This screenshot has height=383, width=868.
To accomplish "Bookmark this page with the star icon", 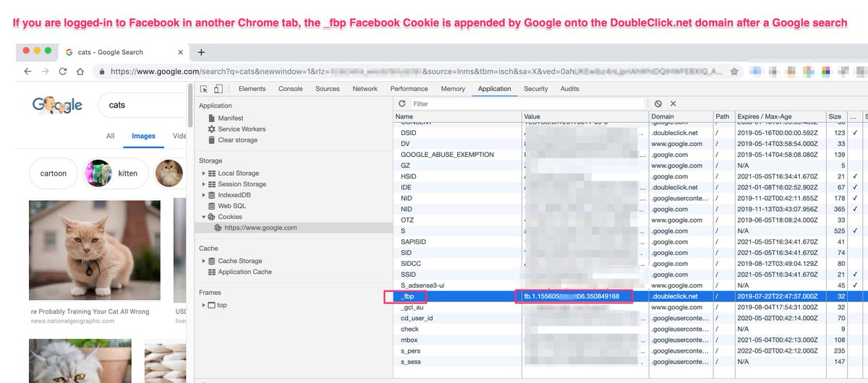I will 735,72.
